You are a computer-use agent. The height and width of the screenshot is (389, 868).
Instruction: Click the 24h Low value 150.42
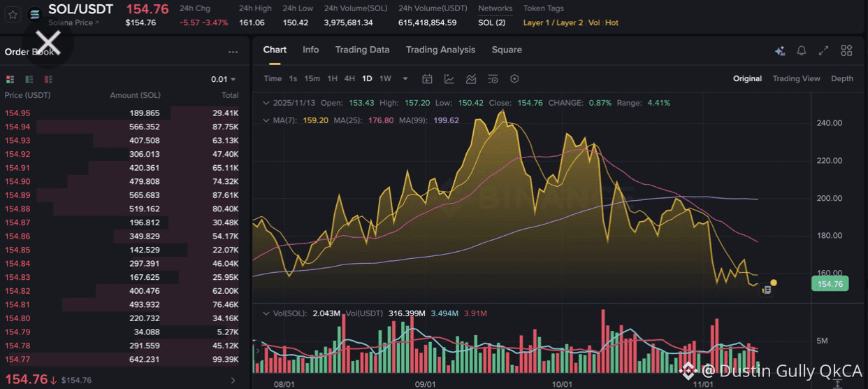[x=296, y=22]
